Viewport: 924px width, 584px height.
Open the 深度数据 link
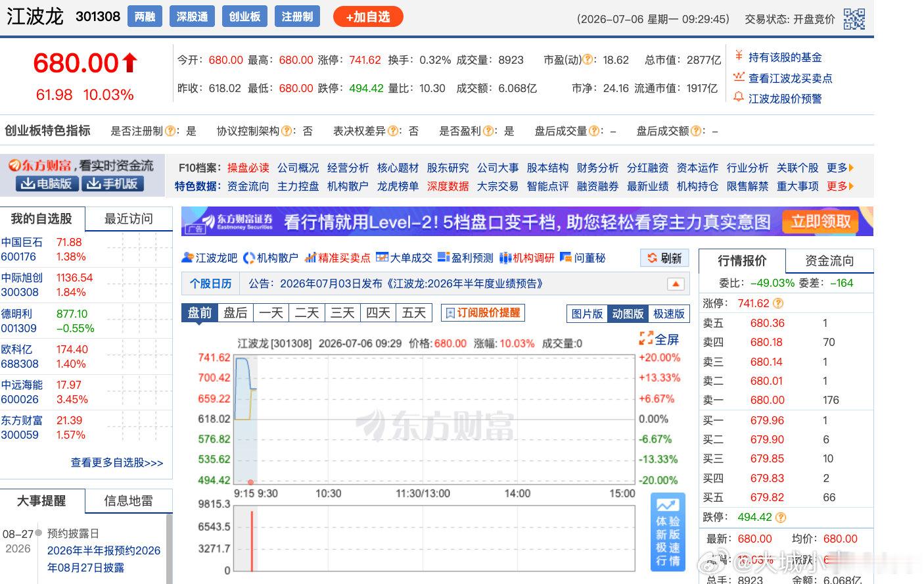click(x=448, y=186)
